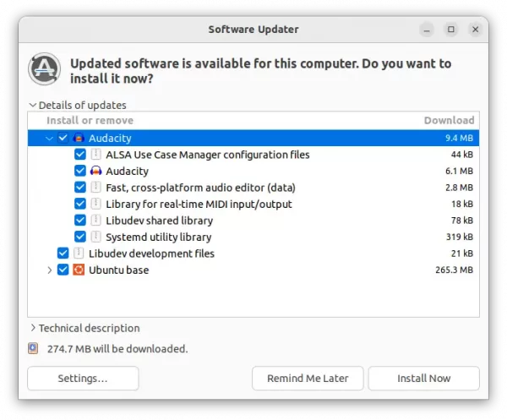Click the package icon beside ALSA Use Case Manager
This screenshot has width=507, height=420.
coord(95,155)
